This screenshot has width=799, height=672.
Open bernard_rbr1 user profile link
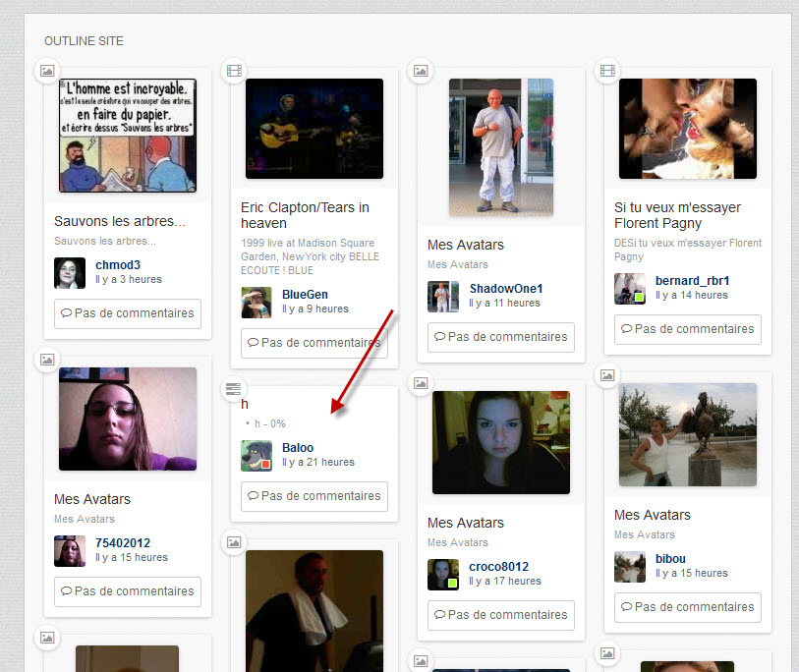692,281
